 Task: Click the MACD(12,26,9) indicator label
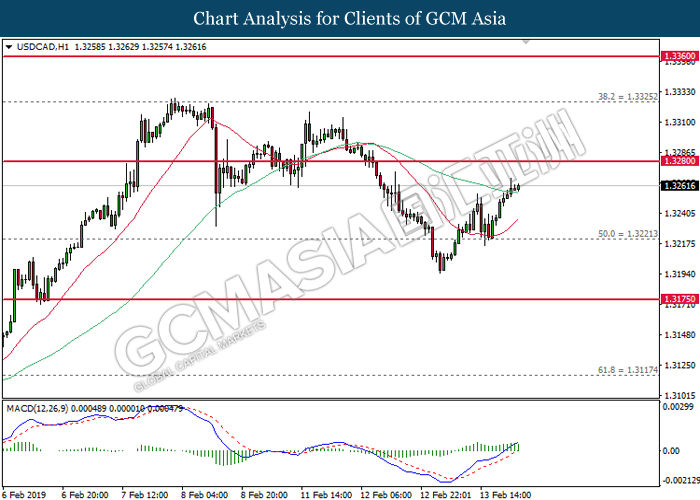[x=37, y=408]
